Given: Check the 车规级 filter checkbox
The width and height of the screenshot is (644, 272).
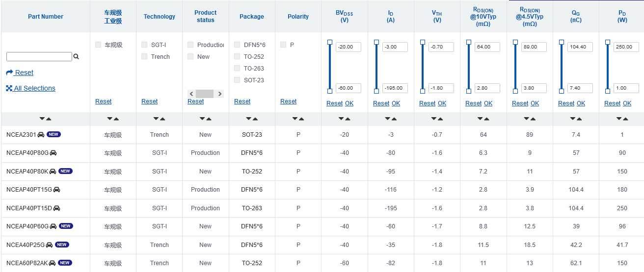Looking at the screenshot, I should point(98,45).
